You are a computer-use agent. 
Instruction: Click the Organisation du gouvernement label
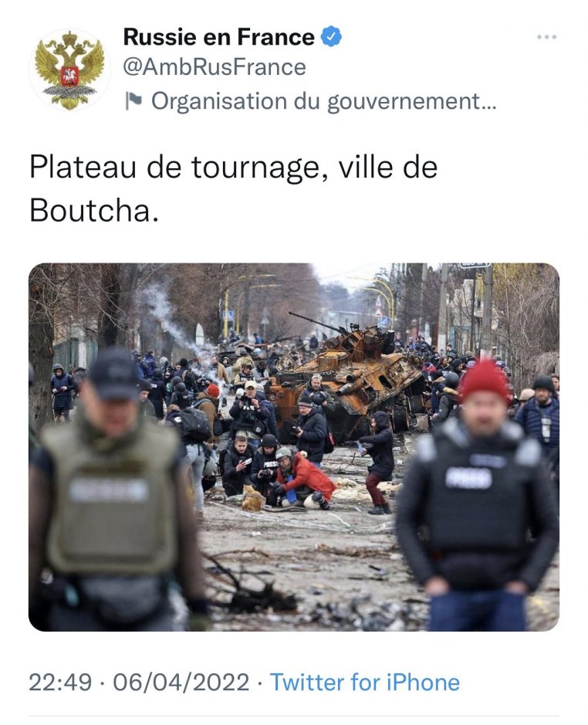click(x=323, y=101)
